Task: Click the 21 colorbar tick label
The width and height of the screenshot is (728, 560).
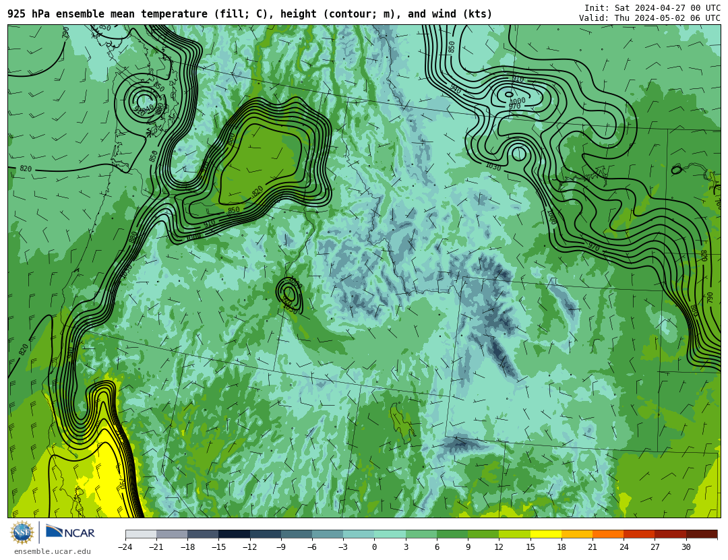Action: [593, 547]
